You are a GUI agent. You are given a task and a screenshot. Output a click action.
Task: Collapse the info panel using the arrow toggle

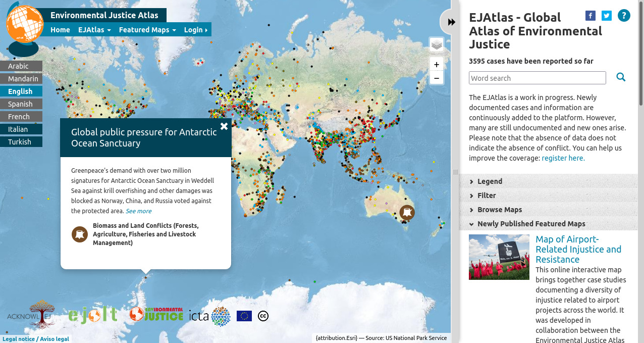click(451, 21)
